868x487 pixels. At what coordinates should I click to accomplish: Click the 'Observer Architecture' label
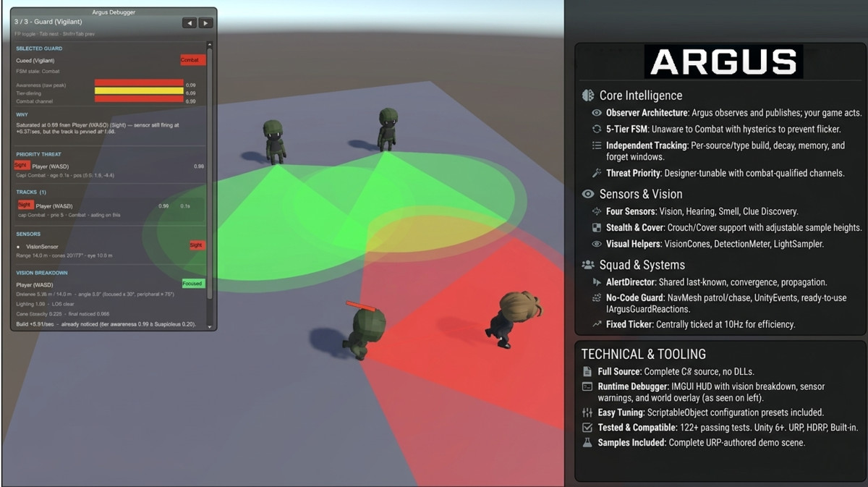647,114
